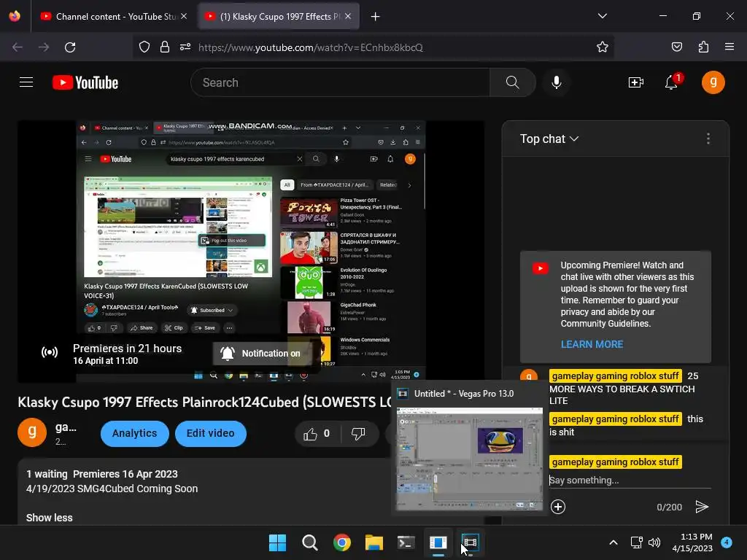Open YouTube guide hamburger menu
747x560 pixels.
(26, 82)
